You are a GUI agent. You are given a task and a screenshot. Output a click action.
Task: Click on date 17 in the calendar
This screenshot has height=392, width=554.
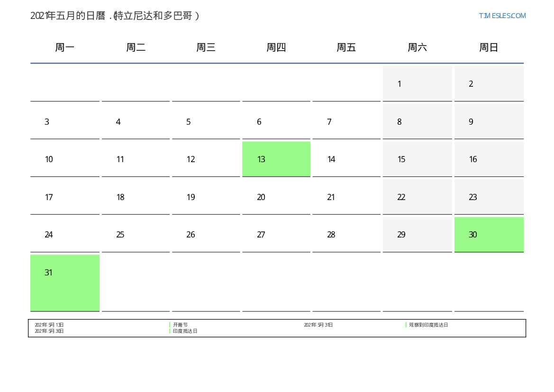64,197
